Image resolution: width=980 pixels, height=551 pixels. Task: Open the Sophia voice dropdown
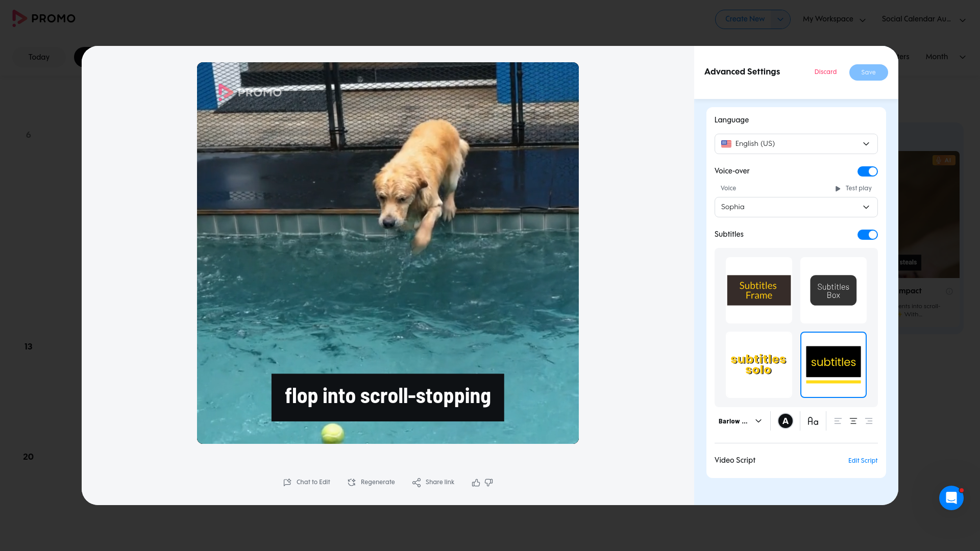(796, 207)
